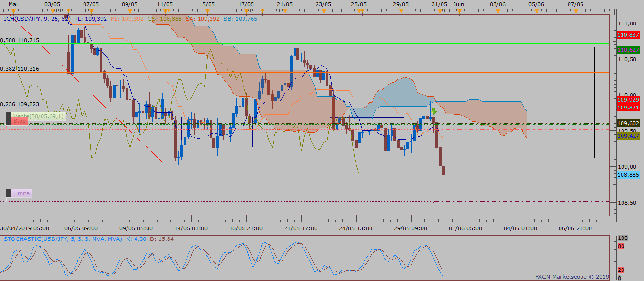Select the Vente(30/05,69,1) order label
The height and width of the screenshot is (281, 644).
pos(38,116)
